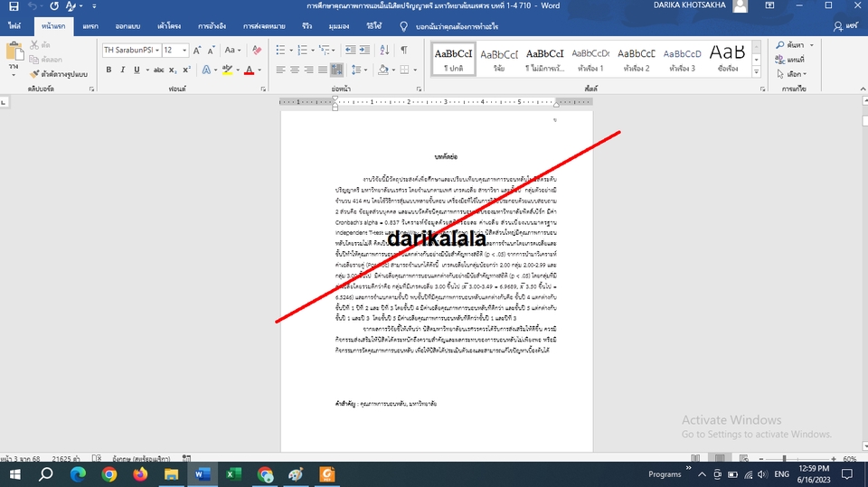Decrease font size with the small A icon
The width and height of the screenshot is (868, 487).
coord(211,51)
